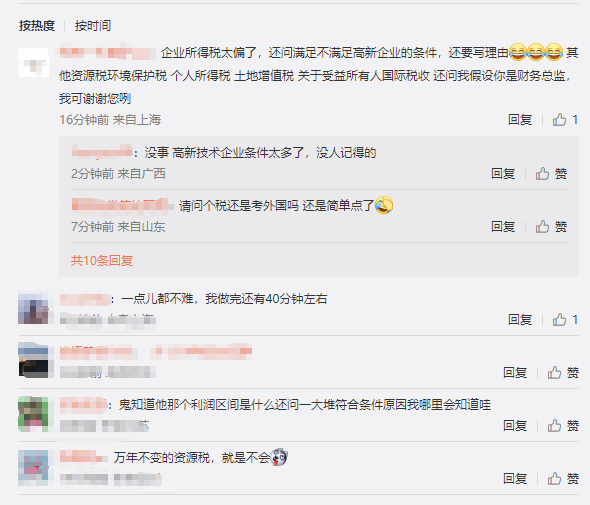Open username of the 鬼知道他那个利润区间 commenter
Screen dimensions: 590x505
tap(84, 405)
